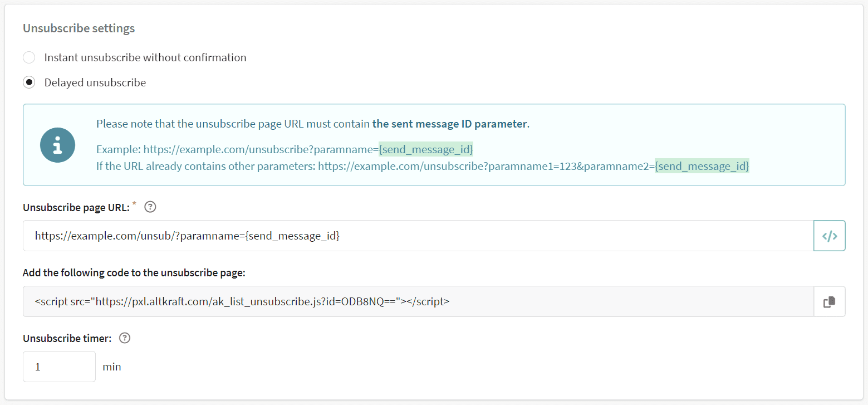This screenshot has width=868, height=405.
Task: Click the first {send_message_id} example highlight
Action: point(426,149)
